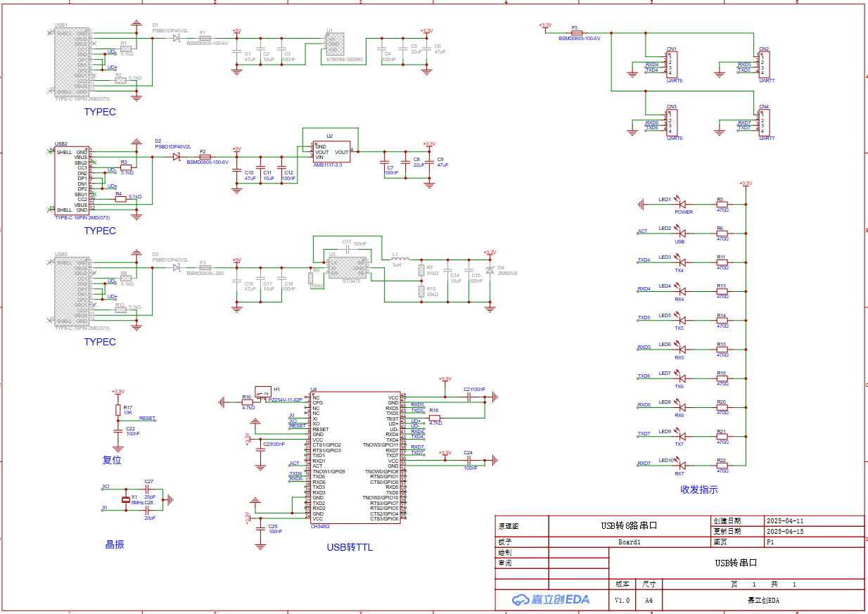The image size is (868, 614).
Task: Click the 'USB转8路串口' title block cell
Action: [x=628, y=525]
